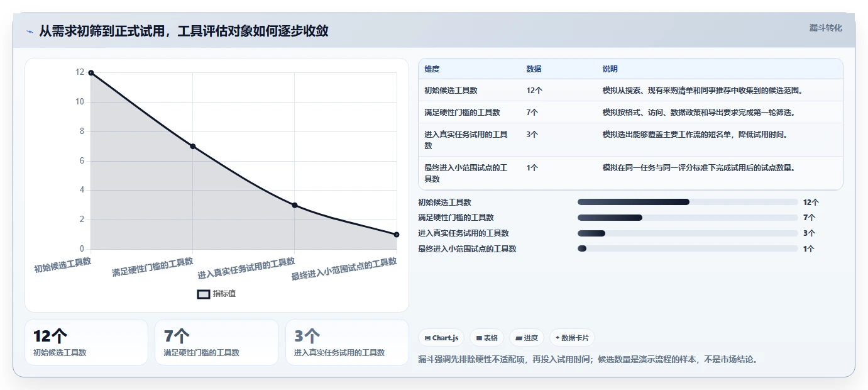Click the 满足硬性门槛的工具数 progress row label
This screenshot has width=868, height=390.
456,218
